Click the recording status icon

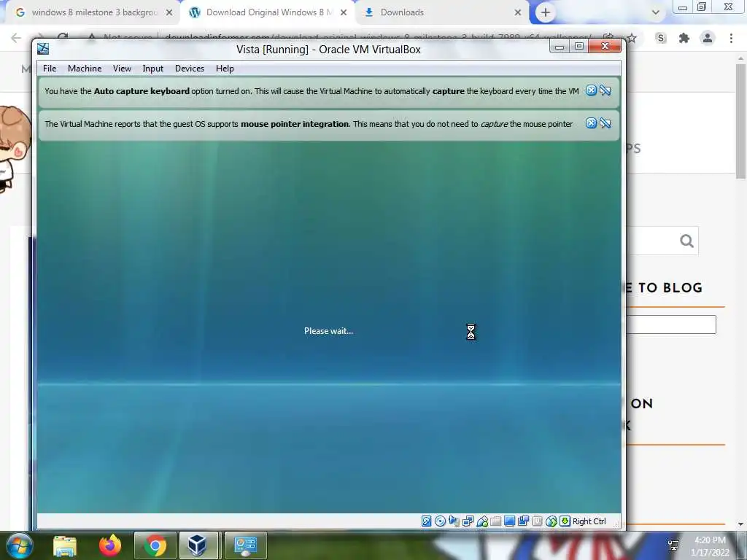(x=523, y=521)
